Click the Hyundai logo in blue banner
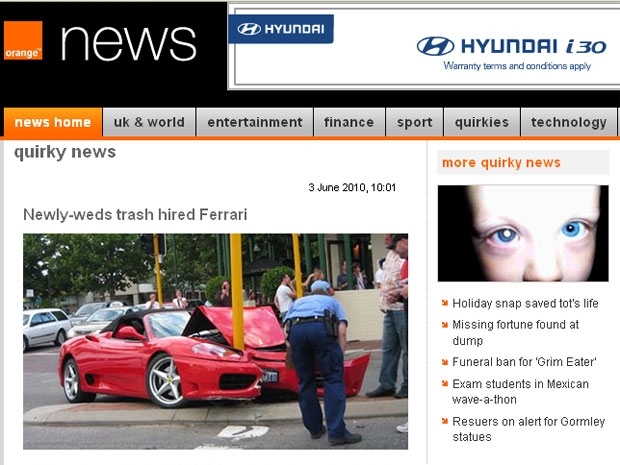 [281, 29]
